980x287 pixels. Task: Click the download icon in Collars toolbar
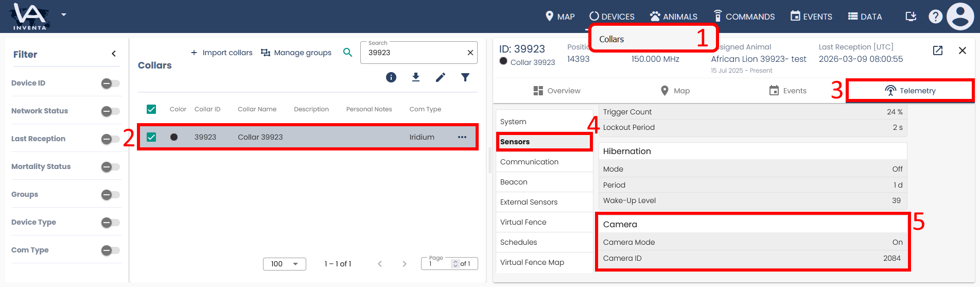416,77
